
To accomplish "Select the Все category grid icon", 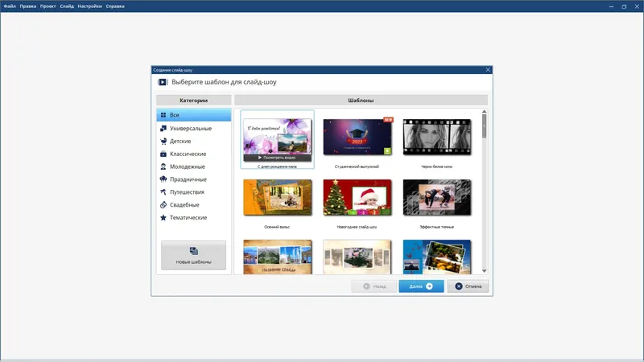I will [163, 115].
